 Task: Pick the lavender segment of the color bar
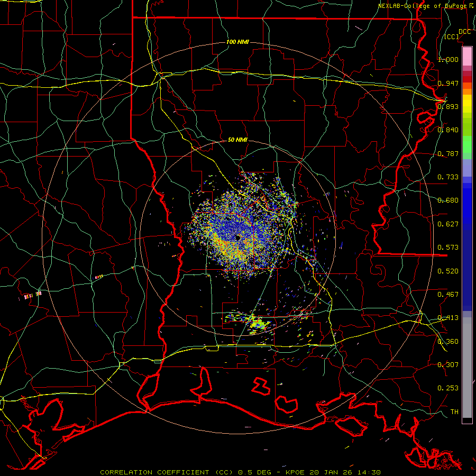pos(467,168)
